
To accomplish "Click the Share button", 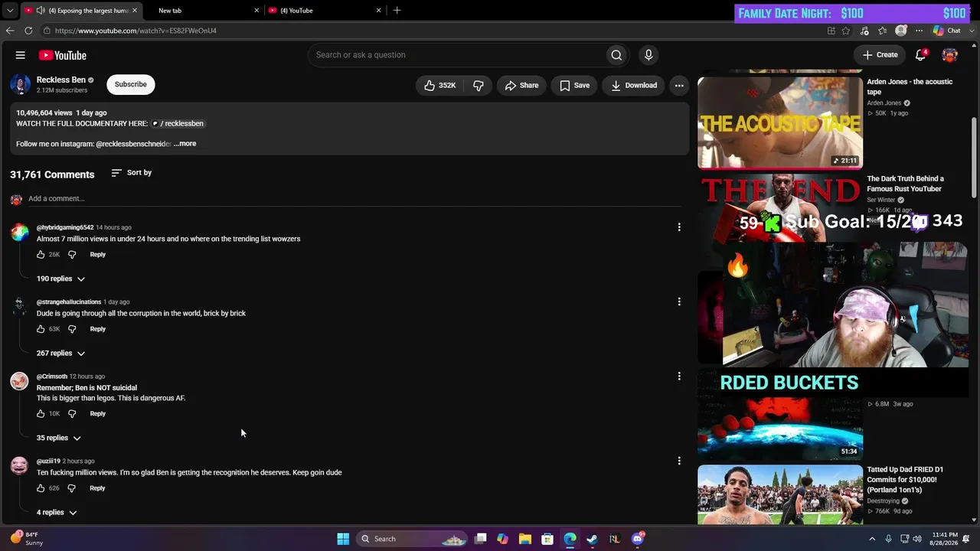I will tap(521, 86).
